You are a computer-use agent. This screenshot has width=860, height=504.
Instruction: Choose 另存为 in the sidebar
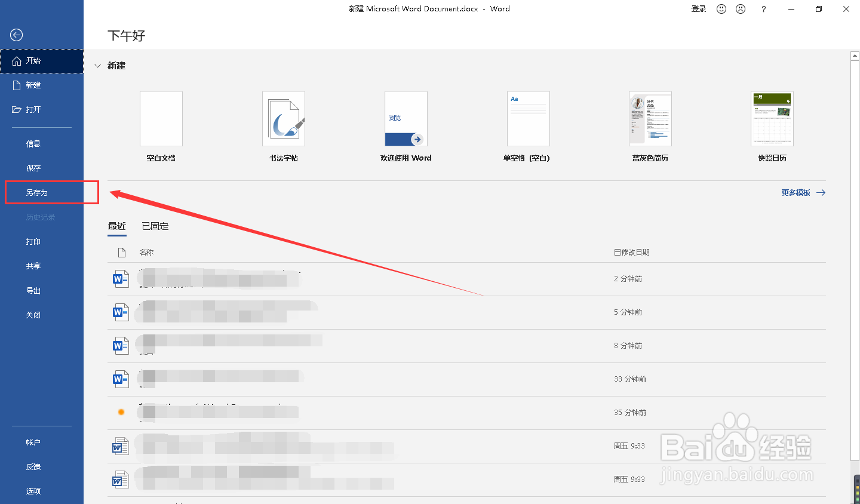42,193
